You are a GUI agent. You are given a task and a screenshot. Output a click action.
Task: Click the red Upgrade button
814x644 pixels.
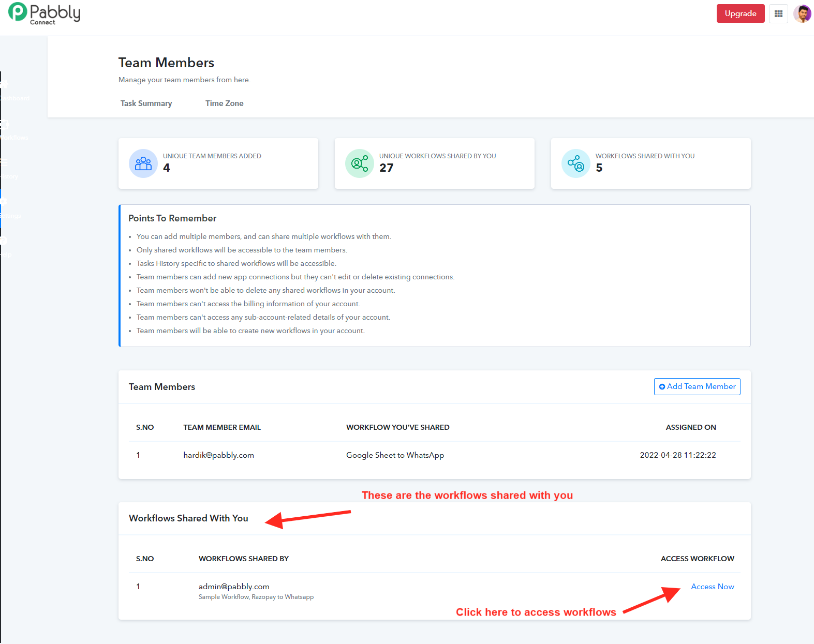[741, 13]
